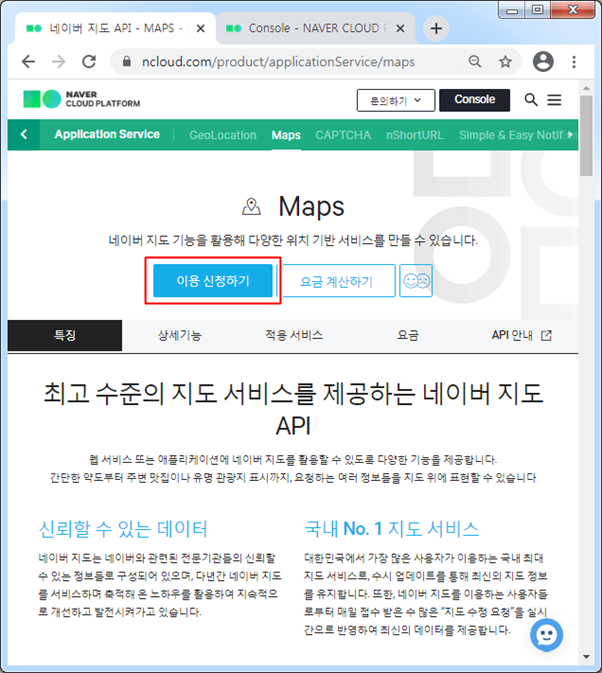Open the chatbot assistant bubble
Image resolution: width=602 pixels, height=673 pixels.
click(546, 635)
